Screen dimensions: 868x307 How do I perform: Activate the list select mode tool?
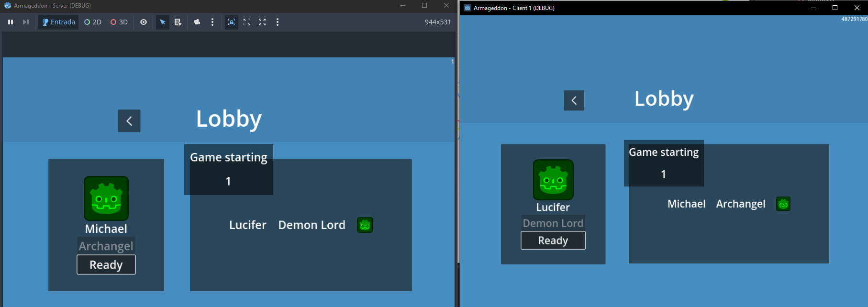coord(178,22)
